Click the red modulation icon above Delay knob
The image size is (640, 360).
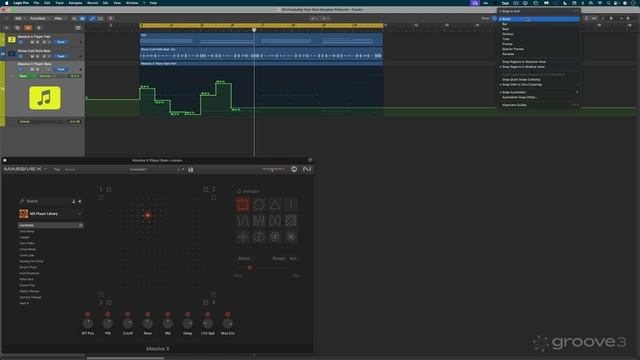(187, 314)
